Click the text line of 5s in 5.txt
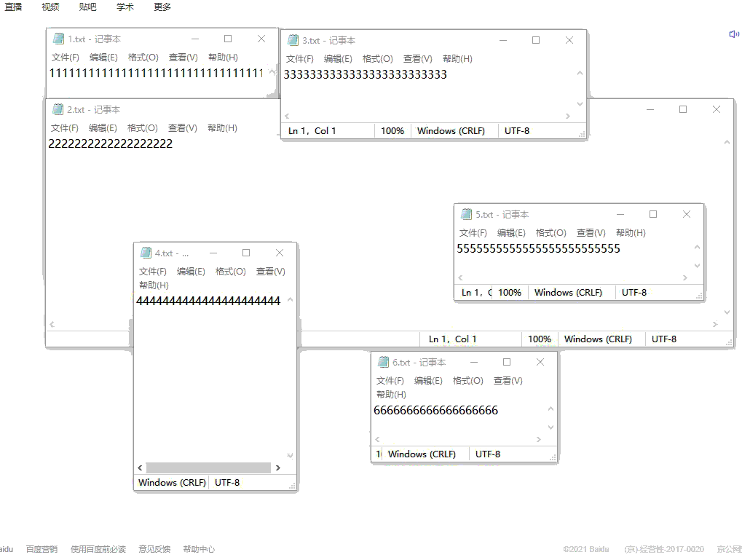 pos(539,248)
